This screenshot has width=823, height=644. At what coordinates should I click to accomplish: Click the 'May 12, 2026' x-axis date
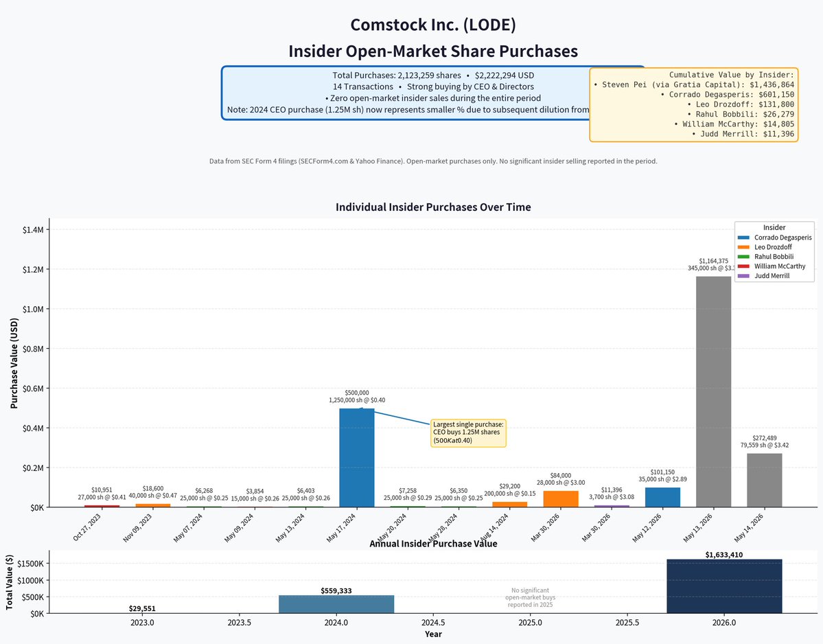click(648, 527)
